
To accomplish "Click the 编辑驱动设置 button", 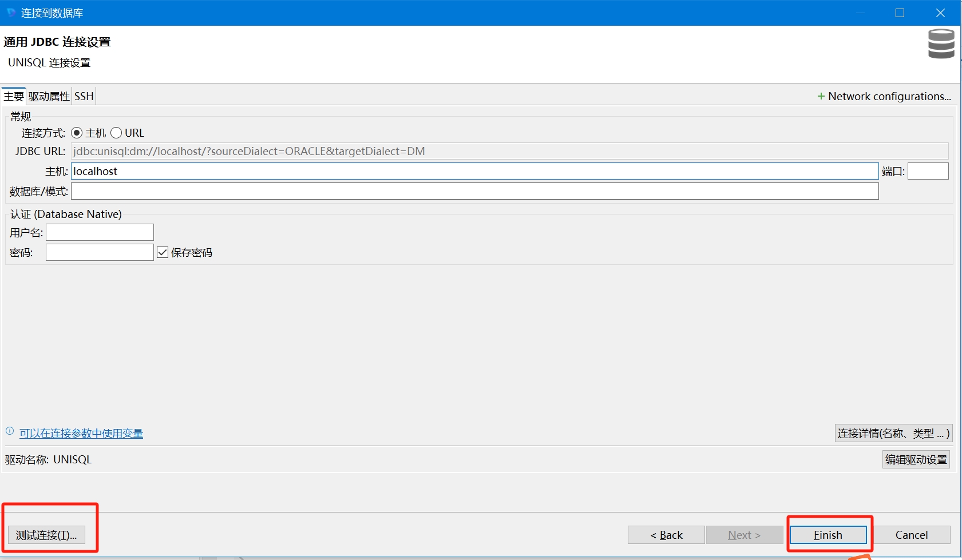I will coord(916,459).
